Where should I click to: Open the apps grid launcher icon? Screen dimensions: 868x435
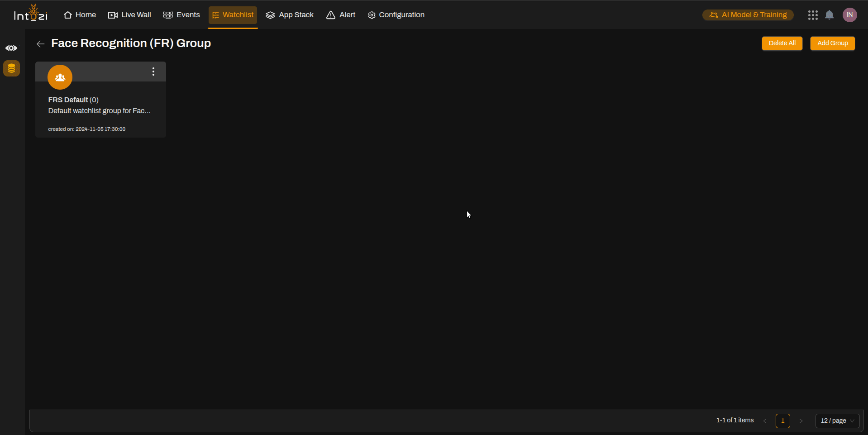click(813, 14)
